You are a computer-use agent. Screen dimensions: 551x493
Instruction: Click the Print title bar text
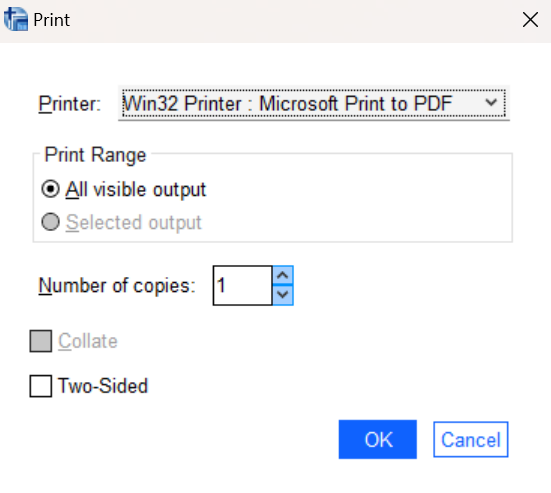pyautogui.click(x=52, y=20)
